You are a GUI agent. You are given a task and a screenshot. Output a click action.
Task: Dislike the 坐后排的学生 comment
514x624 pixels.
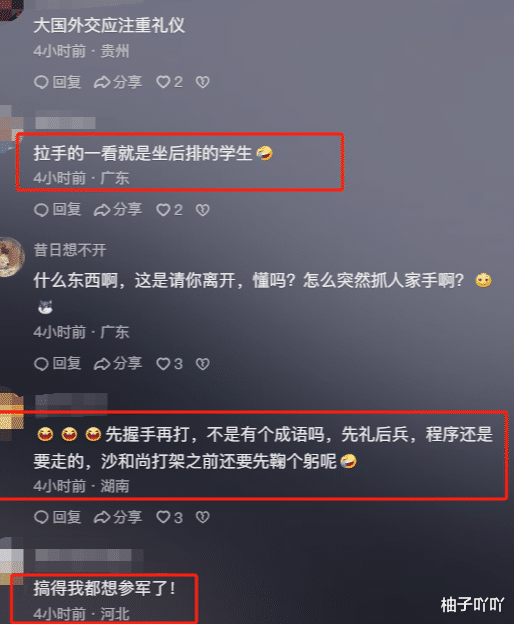click(202, 210)
